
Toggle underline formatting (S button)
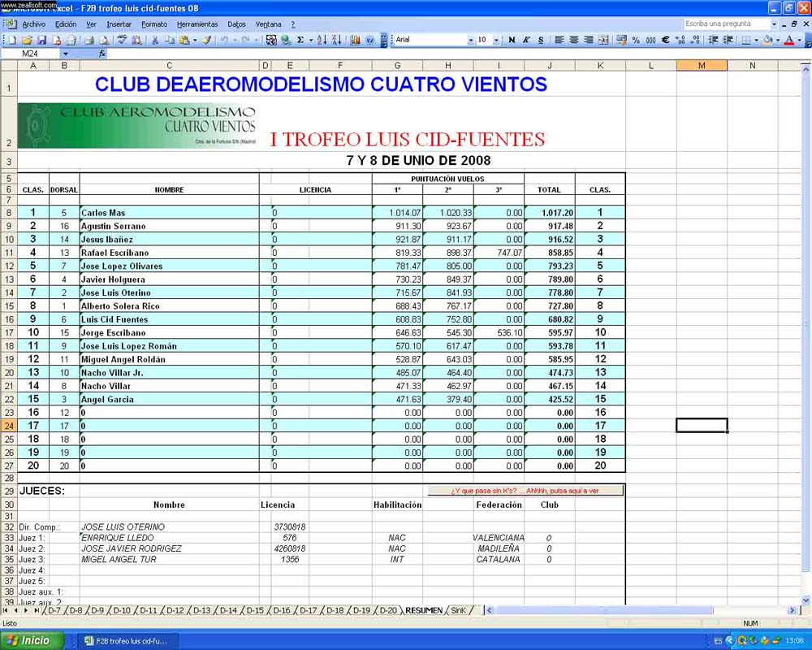pyautogui.click(x=541, y=40)
